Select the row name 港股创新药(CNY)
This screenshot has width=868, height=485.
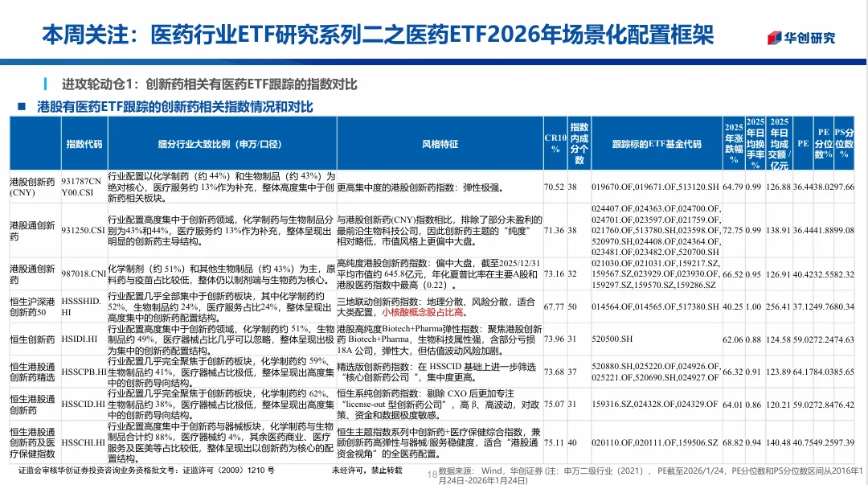tap(32, 187)
